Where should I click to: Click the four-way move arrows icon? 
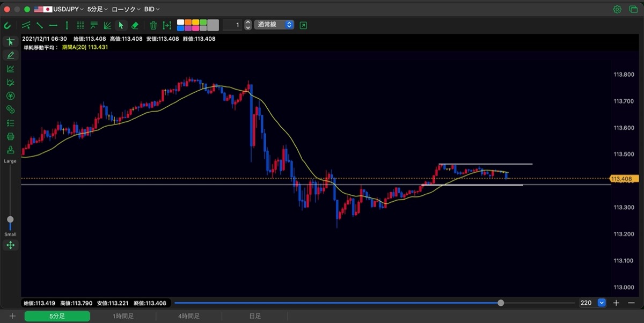[x=10, y=245]
